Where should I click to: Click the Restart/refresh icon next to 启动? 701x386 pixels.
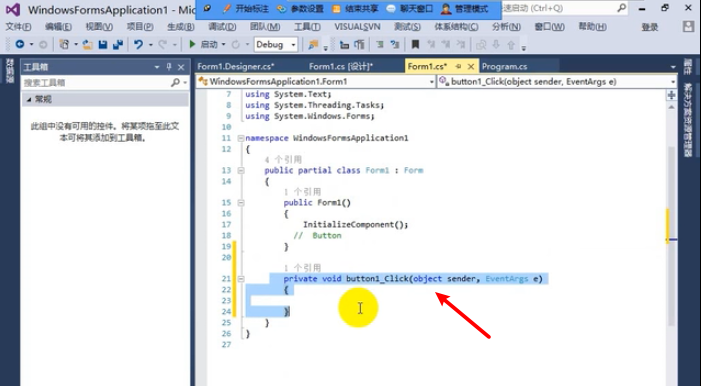(x=236, y=44)
